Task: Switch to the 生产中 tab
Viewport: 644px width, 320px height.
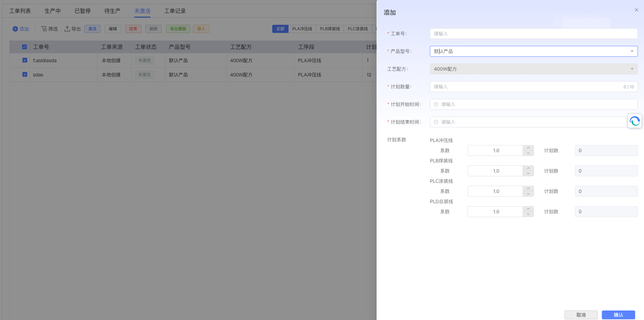Action: 52,11
